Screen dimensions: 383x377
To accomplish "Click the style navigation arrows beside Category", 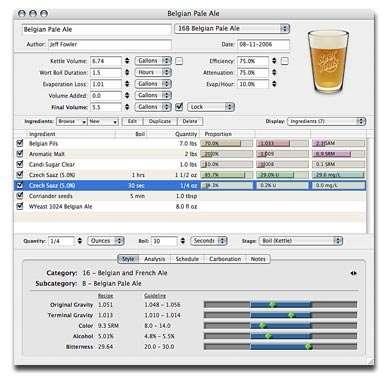I will coord(354,273).
